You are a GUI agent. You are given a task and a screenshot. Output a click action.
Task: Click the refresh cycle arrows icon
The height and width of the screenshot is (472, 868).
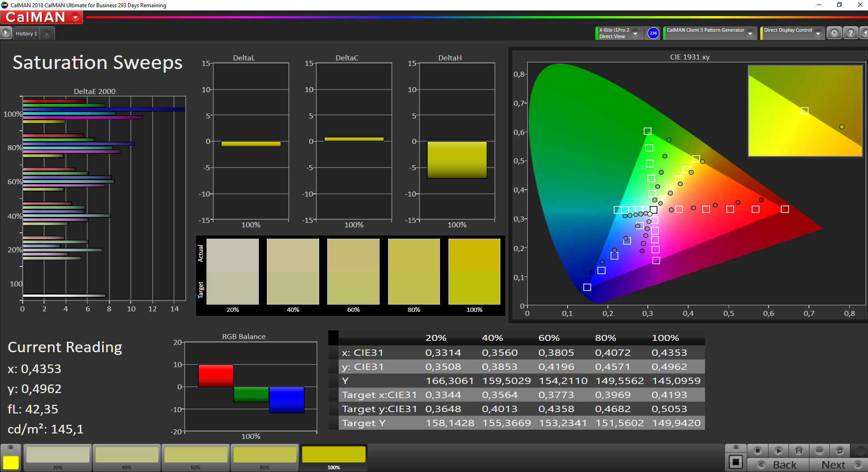840,451
